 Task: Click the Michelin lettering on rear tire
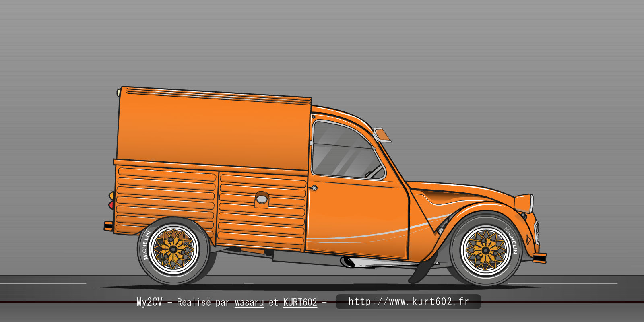(146, 245)
